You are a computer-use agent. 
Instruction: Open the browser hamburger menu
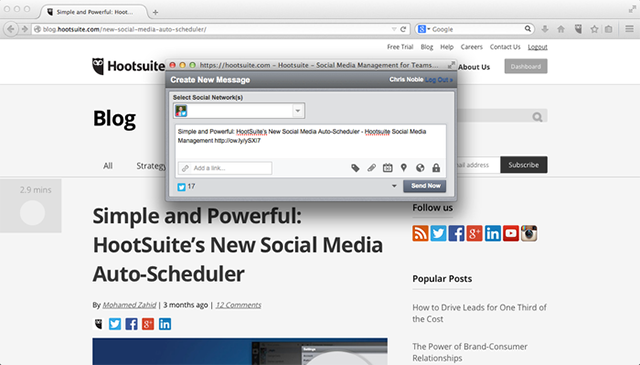coord(629,29)
